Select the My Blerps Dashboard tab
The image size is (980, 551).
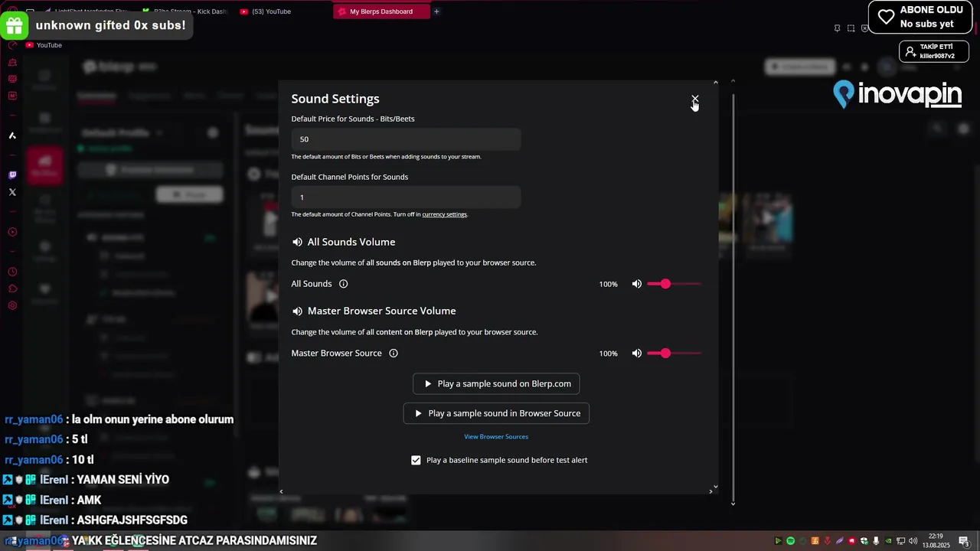point(381,11)
